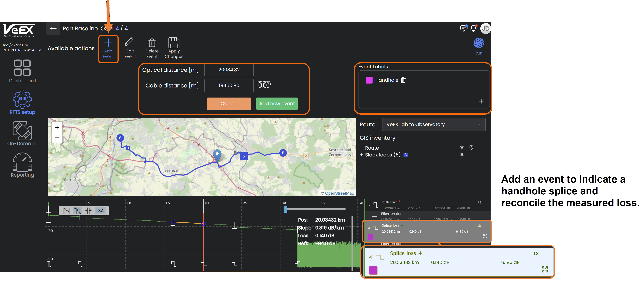Toggle Slack loops visibility eye icon
644x282 pixels.
(x=462, y=154)
